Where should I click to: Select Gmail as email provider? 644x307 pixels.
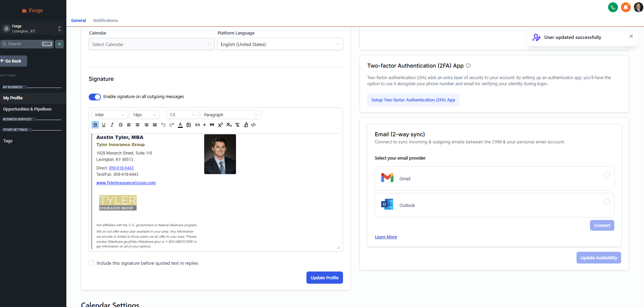(x=494, y=179)
